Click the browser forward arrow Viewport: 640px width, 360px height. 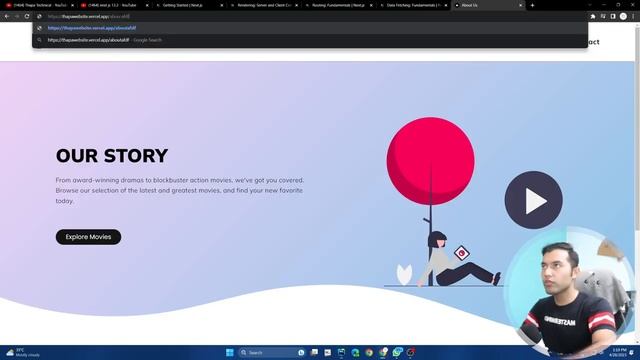click(17, 16)
